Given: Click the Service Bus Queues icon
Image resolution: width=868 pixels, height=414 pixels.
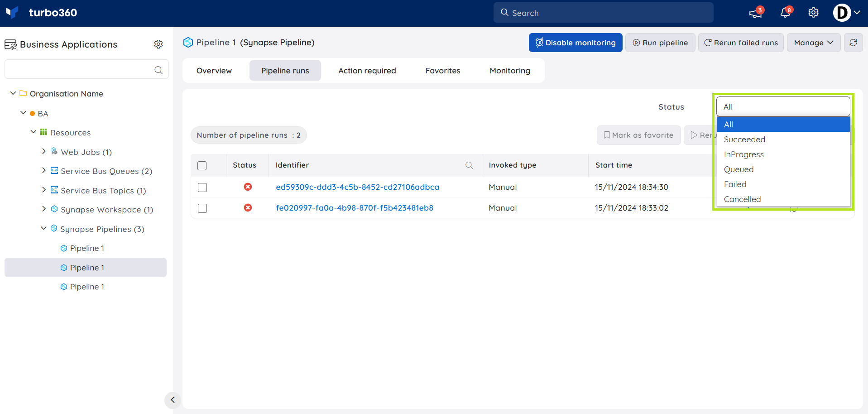Looking at the screenshot, I should coord(54,170).
